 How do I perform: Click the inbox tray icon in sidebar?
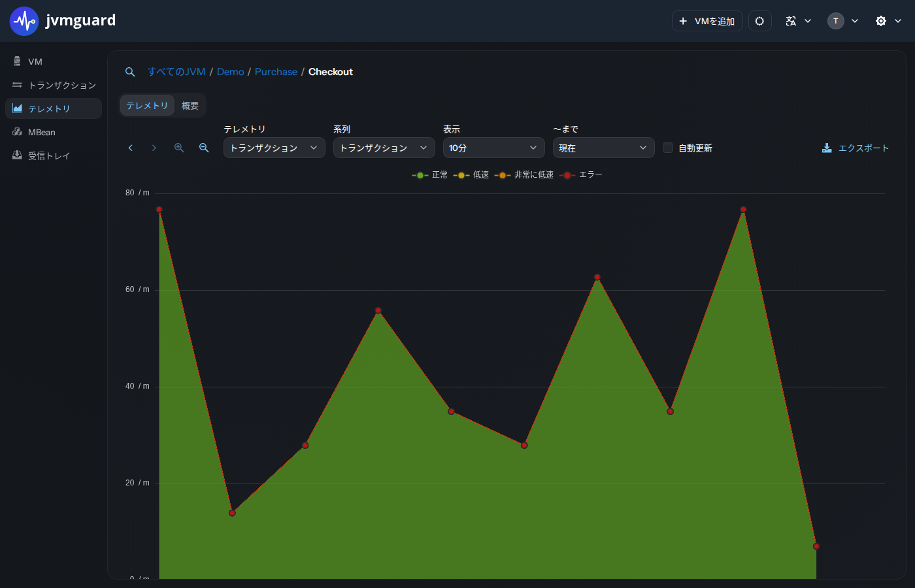click(17, 155)
